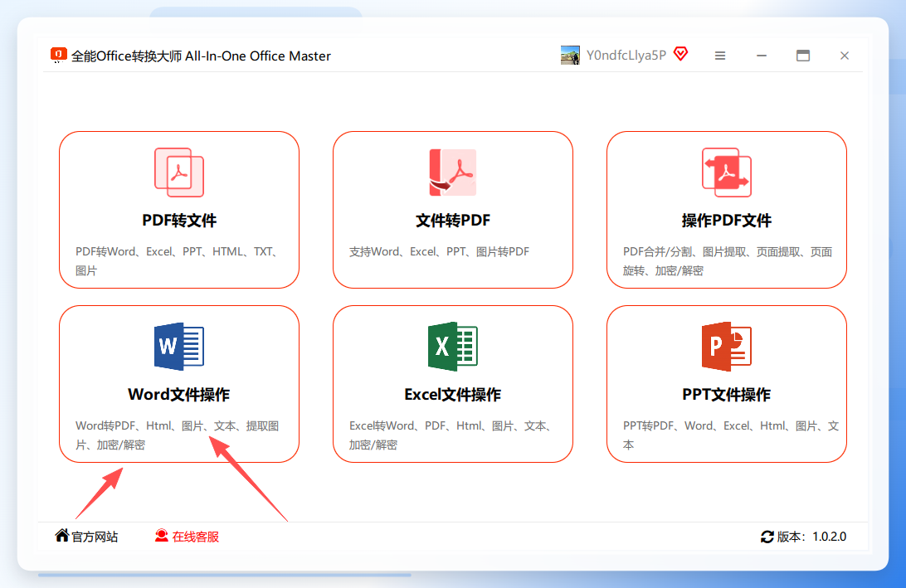The image size is (906, 588).
Task: Click the PDF转文件 card icon
Action: coord(179,173)
